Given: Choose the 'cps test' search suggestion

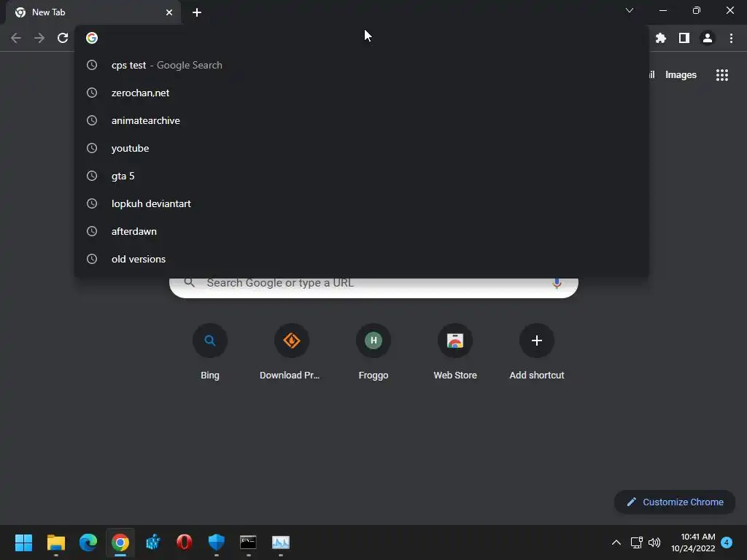Looking at the screenshot, I should (362, 65).
